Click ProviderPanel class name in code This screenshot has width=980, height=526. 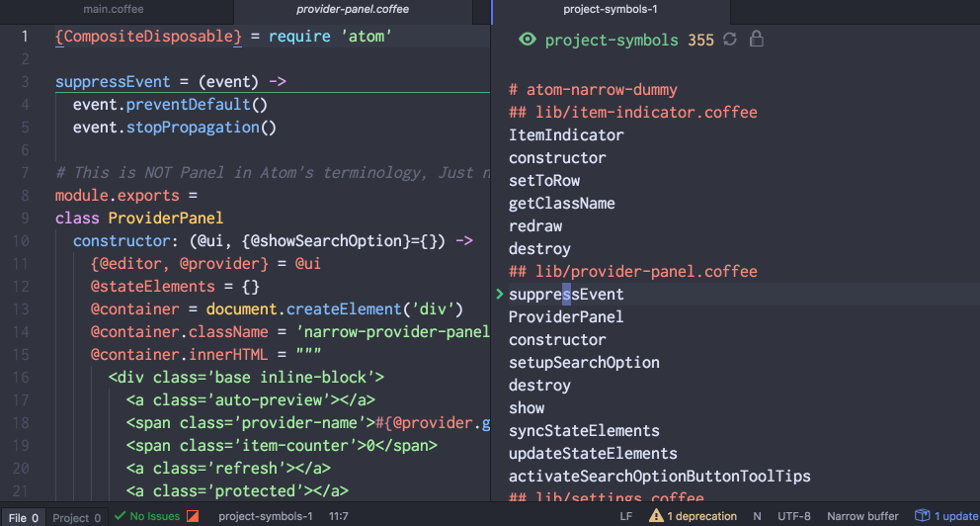(166, 219)
